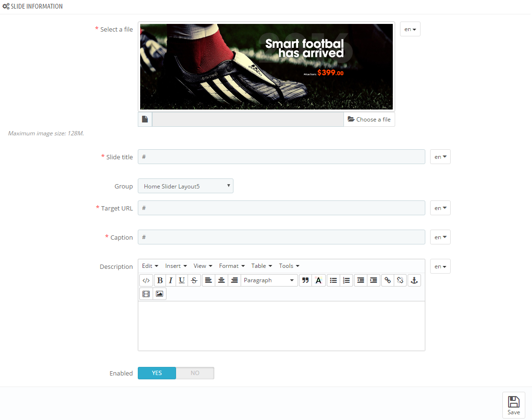Toggle italic formatting in description editor

[171, 280]
